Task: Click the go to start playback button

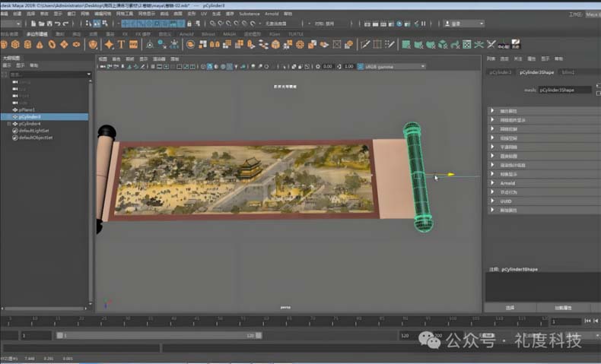Action: coord(587,321)
